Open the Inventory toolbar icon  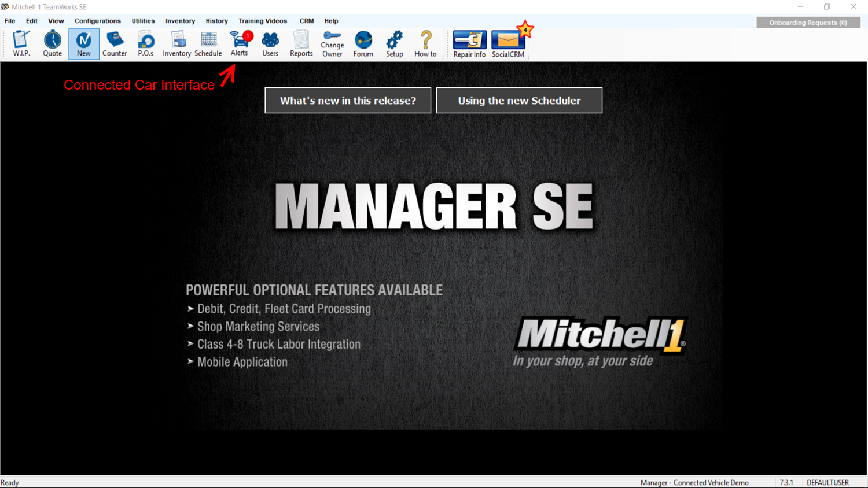click(176, 43)
